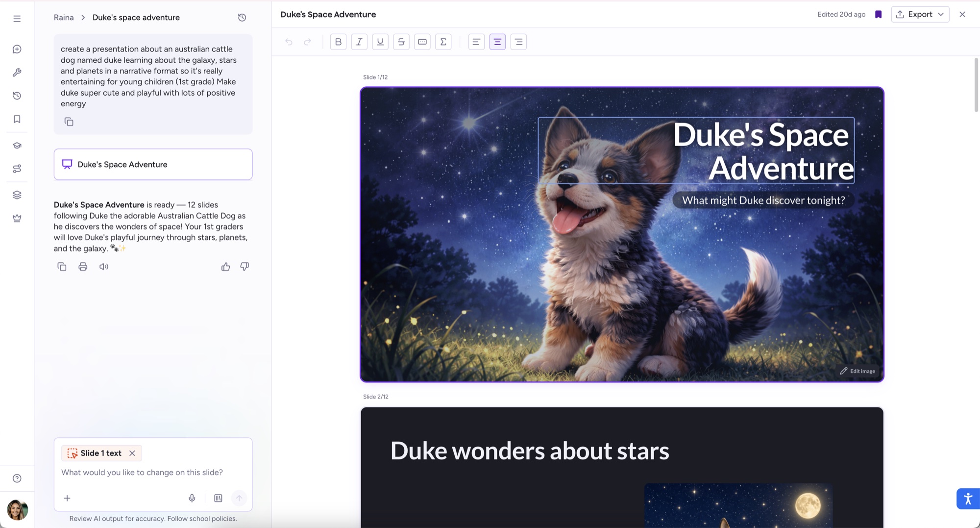Viewport: 980px width, 528px height.
Task: Toggle the bookmark for this presentation
Action: (879, 14)
